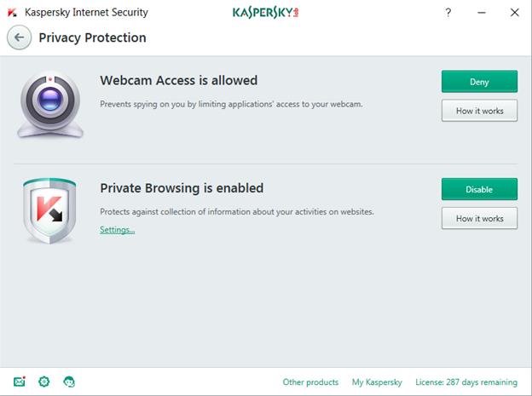Click How it works for Webcam Access

pos(479,111)
